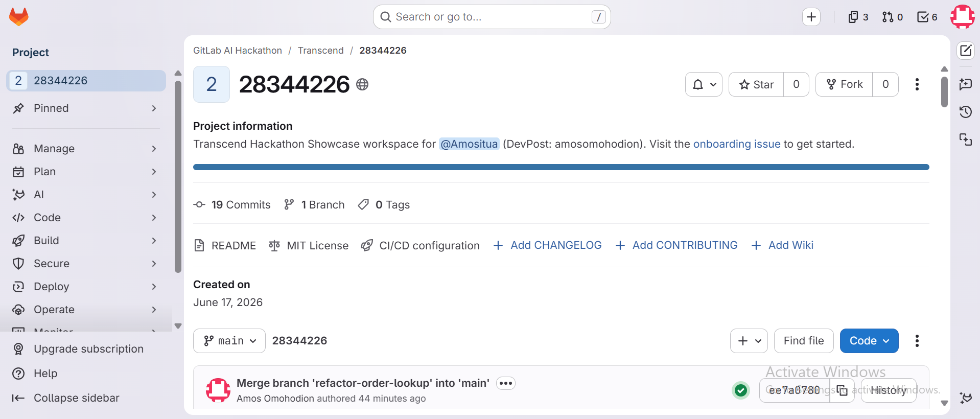View the MIT License
The image size is (980, 419).
(x=309, y=246)
